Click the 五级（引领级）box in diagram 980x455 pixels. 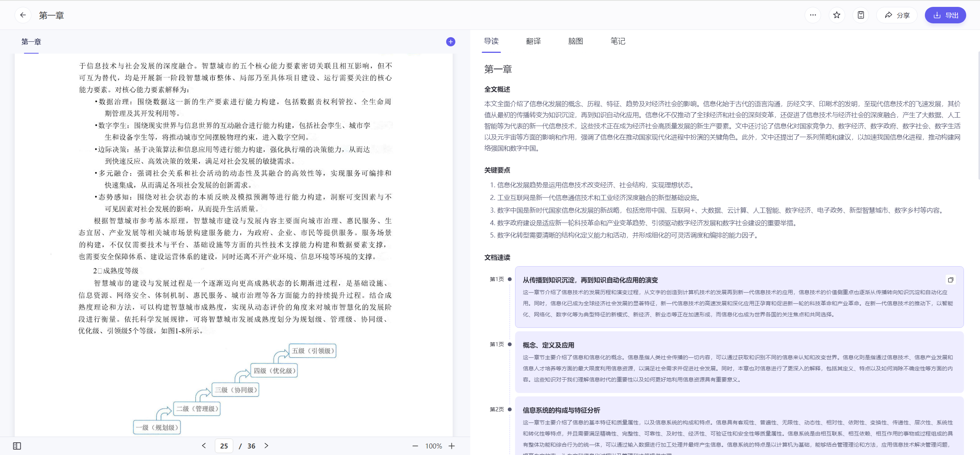[x=312, y=351]
